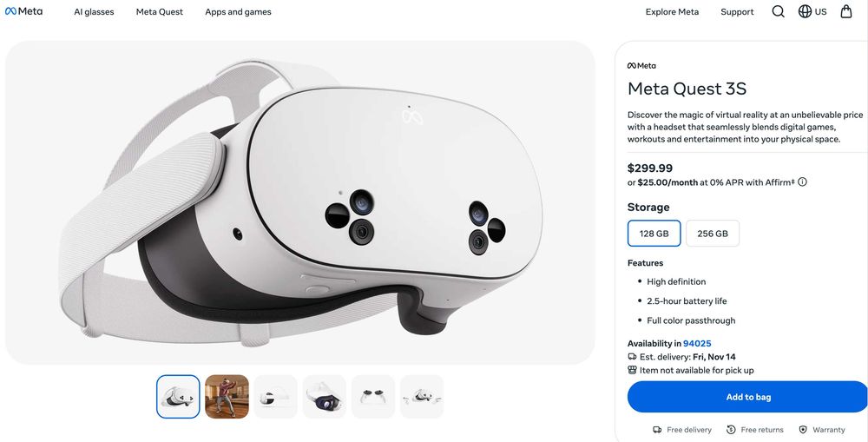Open the shopping bag icon
868x442 pixels.
[x=846, y=11]
